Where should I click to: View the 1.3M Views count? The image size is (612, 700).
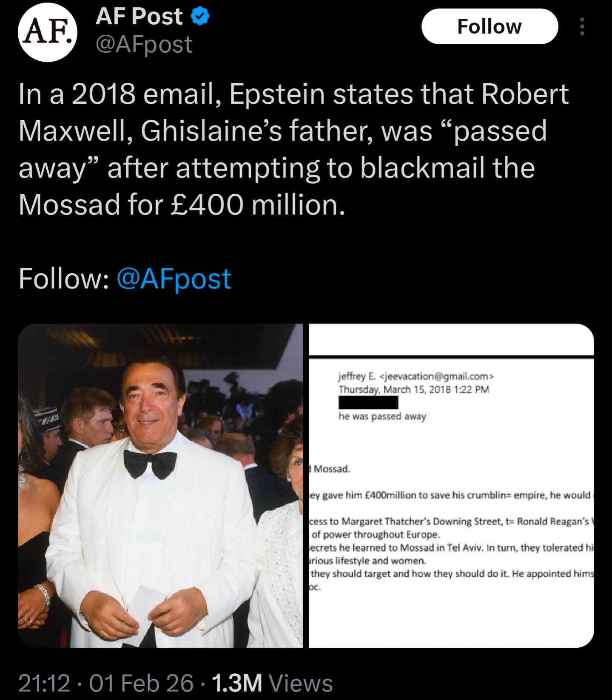[272, 683]
